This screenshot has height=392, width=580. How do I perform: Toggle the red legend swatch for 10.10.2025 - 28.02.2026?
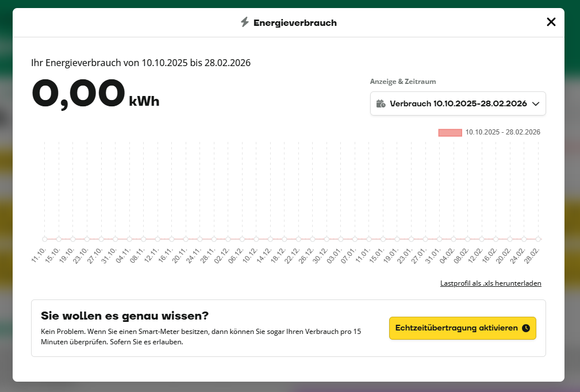[x=450, y=132]
